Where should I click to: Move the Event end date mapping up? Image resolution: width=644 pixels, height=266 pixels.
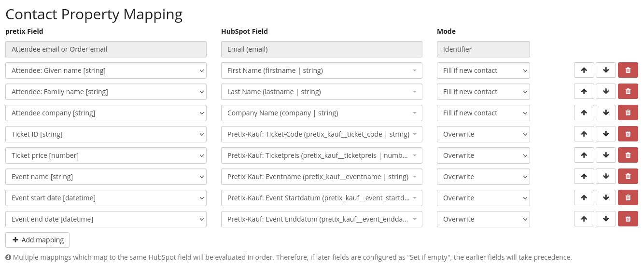tap(584, 219)
